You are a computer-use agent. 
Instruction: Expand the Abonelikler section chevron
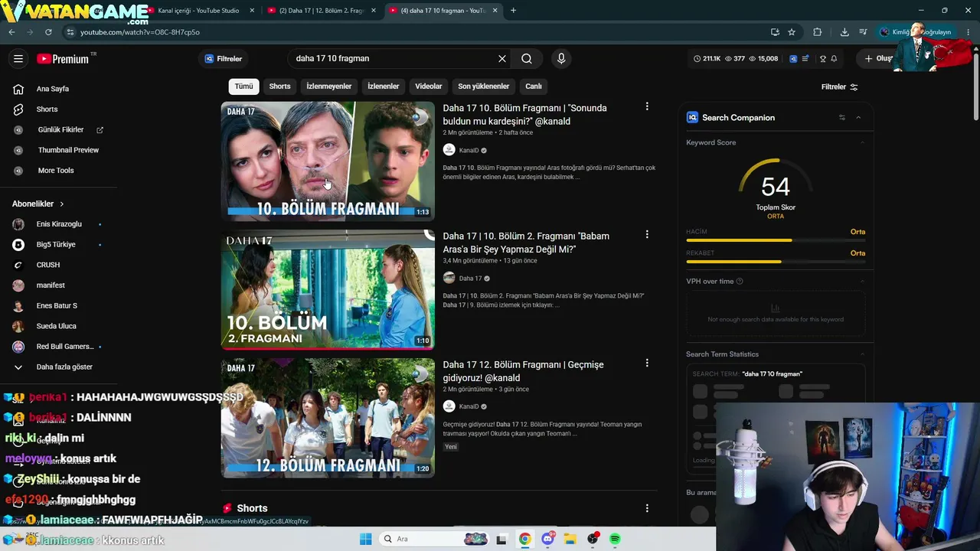[62, 204]
